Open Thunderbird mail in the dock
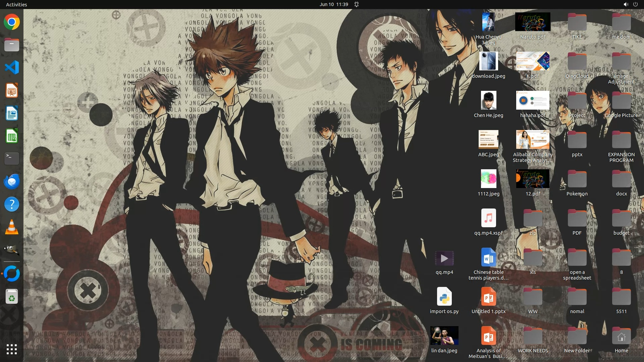This screenshot has height=362, width=644. coord(12,181)
